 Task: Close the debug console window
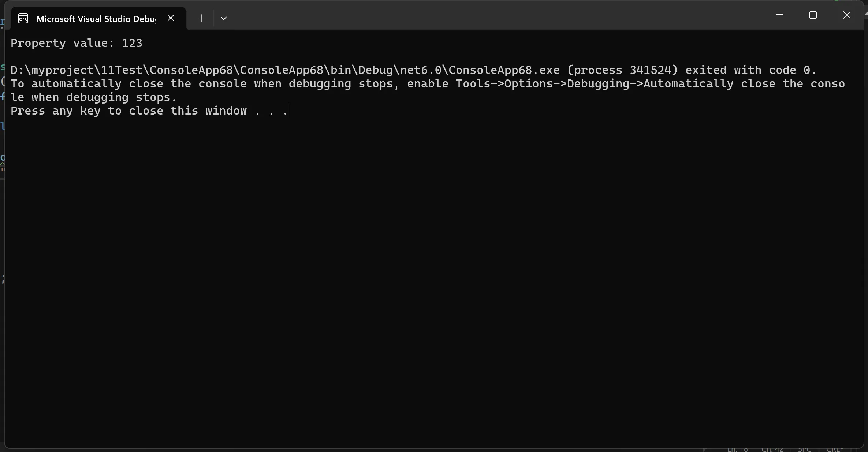point(846,15)
